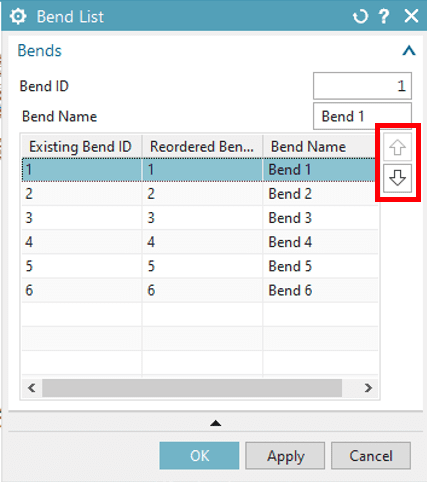The width and height of the screenshot is (427, 482).
Task: Click the Reordered Ben... column header
Action: point(203,147)
